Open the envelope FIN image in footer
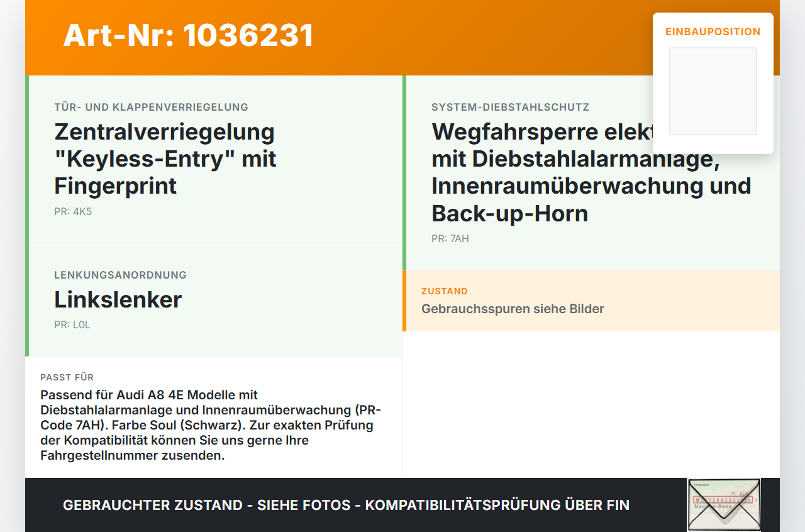The width and height of the screenshot is (805, 532). pos(724,505)
